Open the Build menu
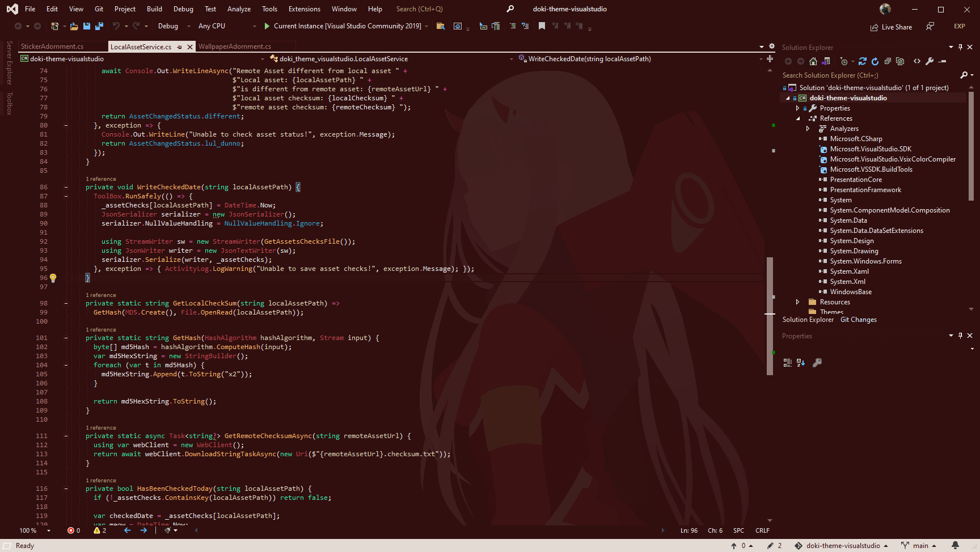The height and width of the screenshot is (552, 980). [154, 9]
